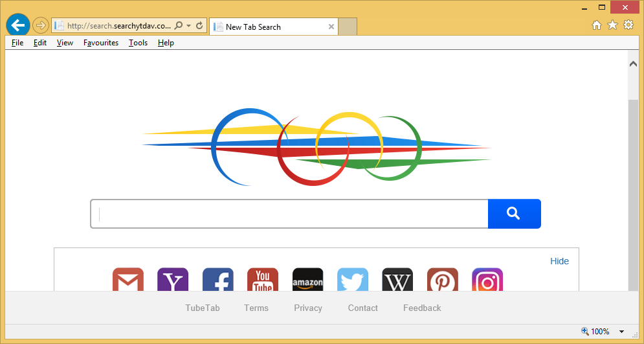Close the Internet Explorer window

[x=625, y=7]
